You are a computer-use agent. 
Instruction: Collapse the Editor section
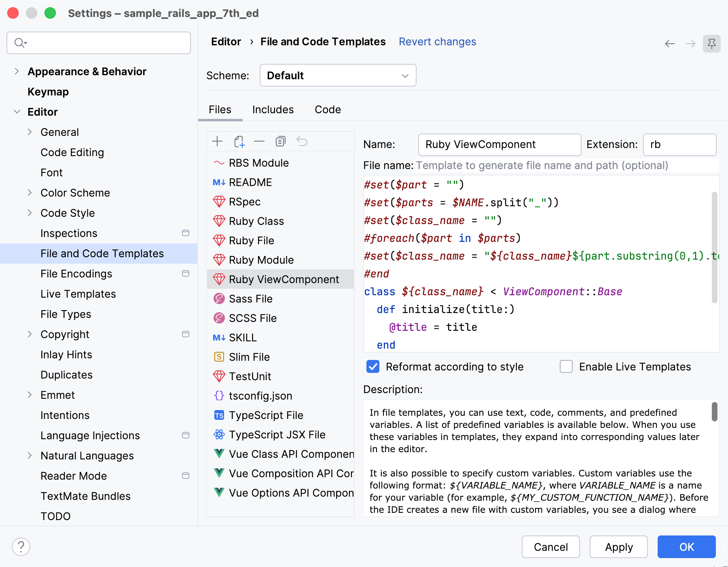click(17, 112)
